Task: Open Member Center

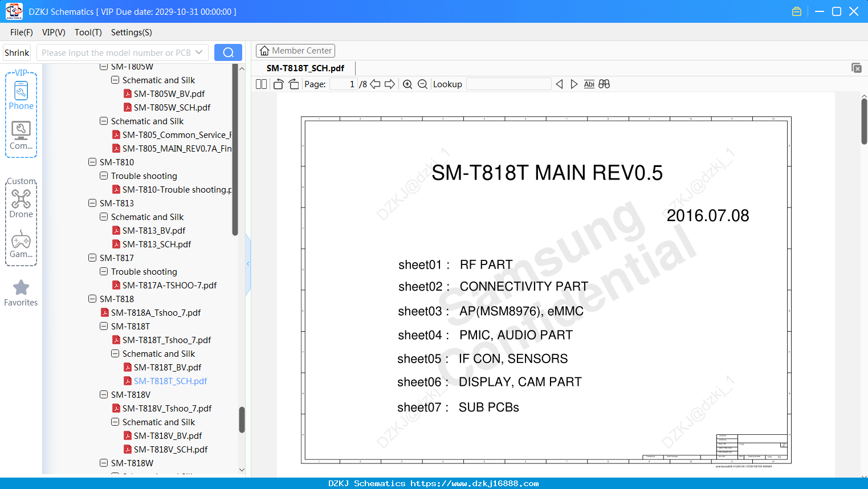Action: (x=295, y=51)
